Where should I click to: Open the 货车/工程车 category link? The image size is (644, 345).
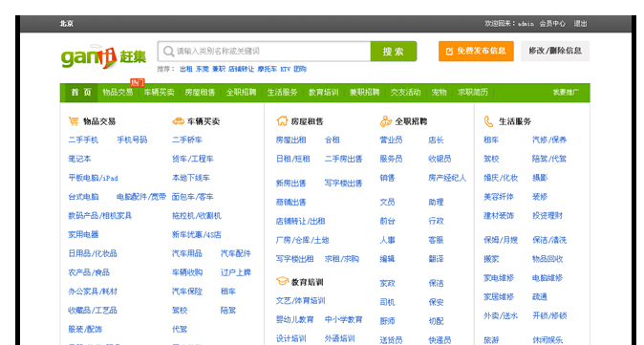[193, 159]
